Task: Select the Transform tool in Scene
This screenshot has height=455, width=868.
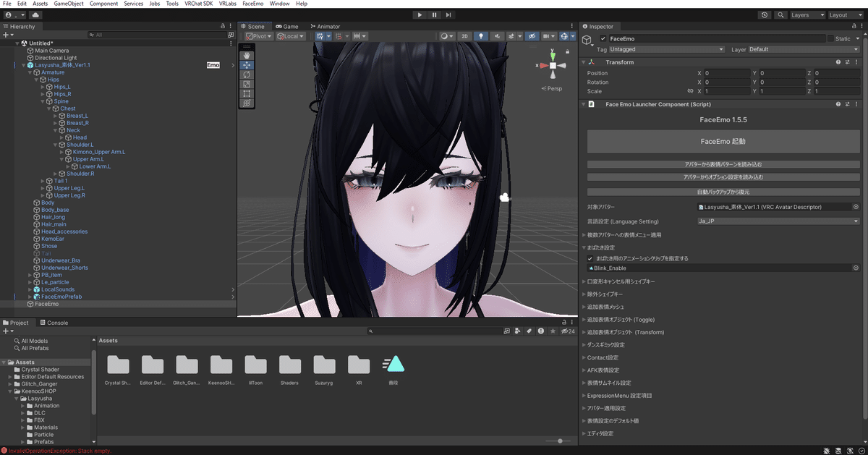Action: tap(247, 103)
